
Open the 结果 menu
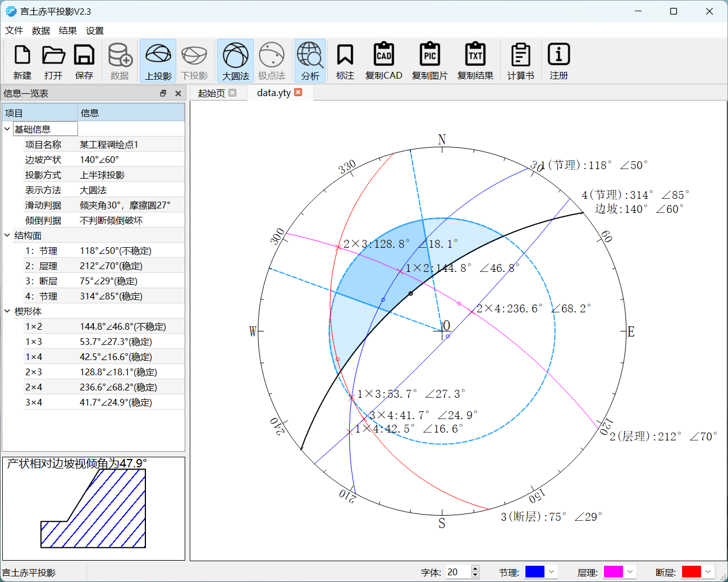(x=67, y=30)
